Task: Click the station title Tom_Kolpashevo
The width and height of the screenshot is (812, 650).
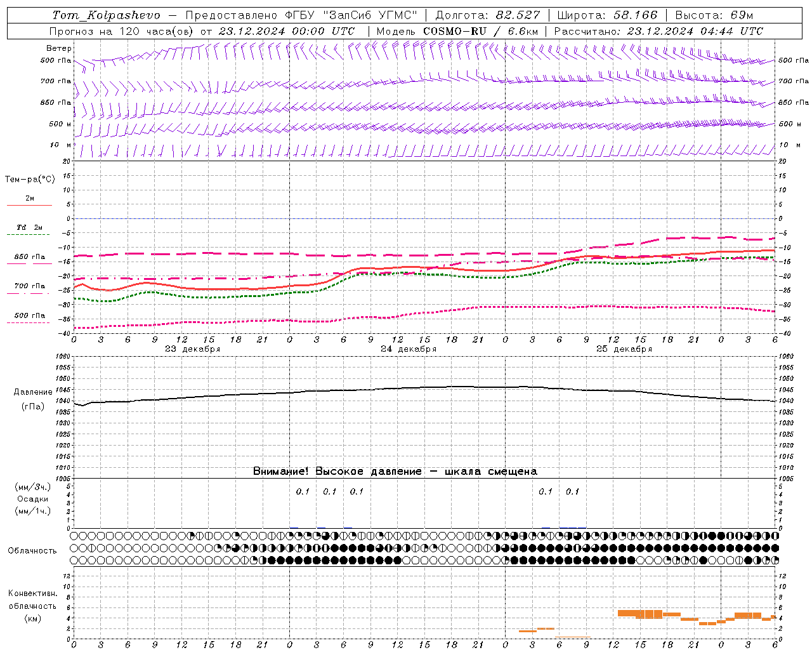Action: coord(106,15)
